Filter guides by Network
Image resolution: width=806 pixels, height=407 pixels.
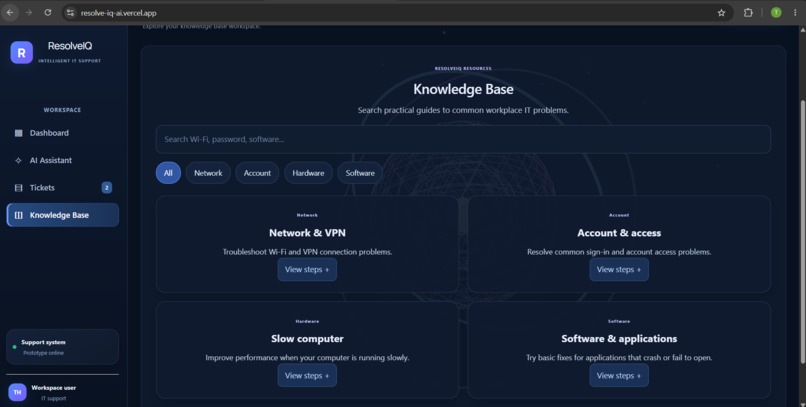(x=208, y=173)
